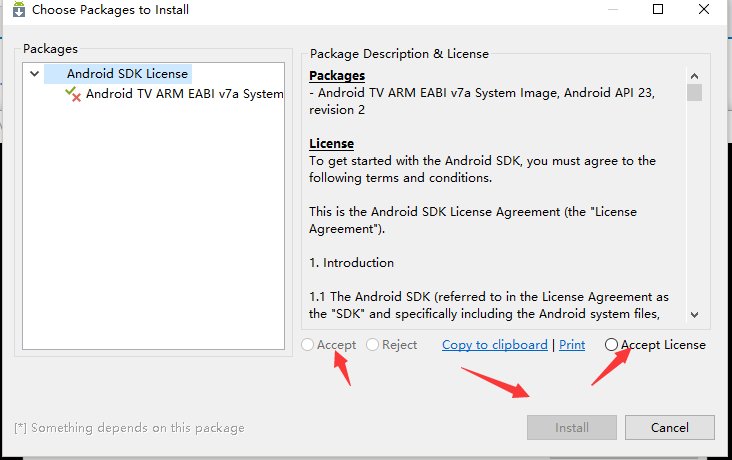This screenshot has height=460, width=732.
Task: Click the Android SDK Manager window icon
Action: point(19,9)
